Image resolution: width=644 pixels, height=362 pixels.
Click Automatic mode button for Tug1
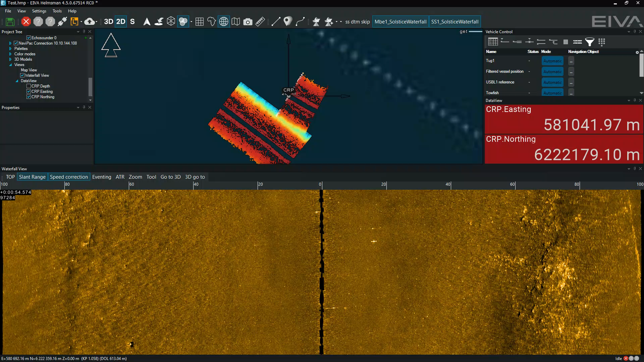point(552,61)
